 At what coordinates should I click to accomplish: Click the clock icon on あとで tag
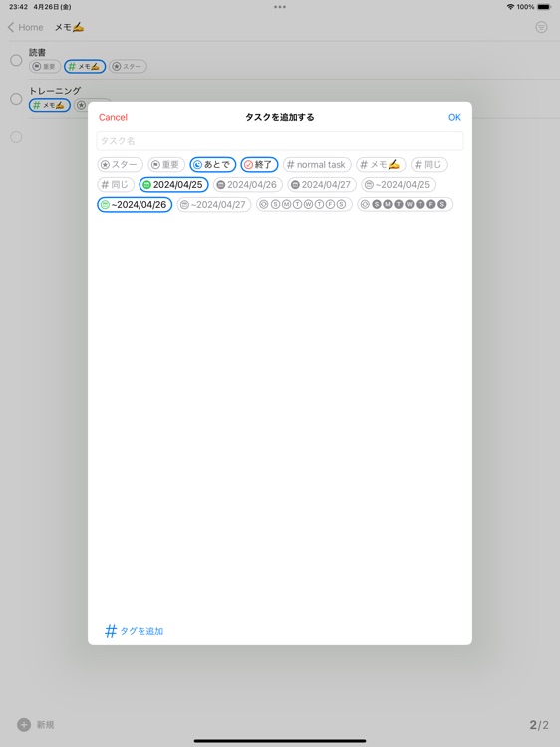point(197,165)
